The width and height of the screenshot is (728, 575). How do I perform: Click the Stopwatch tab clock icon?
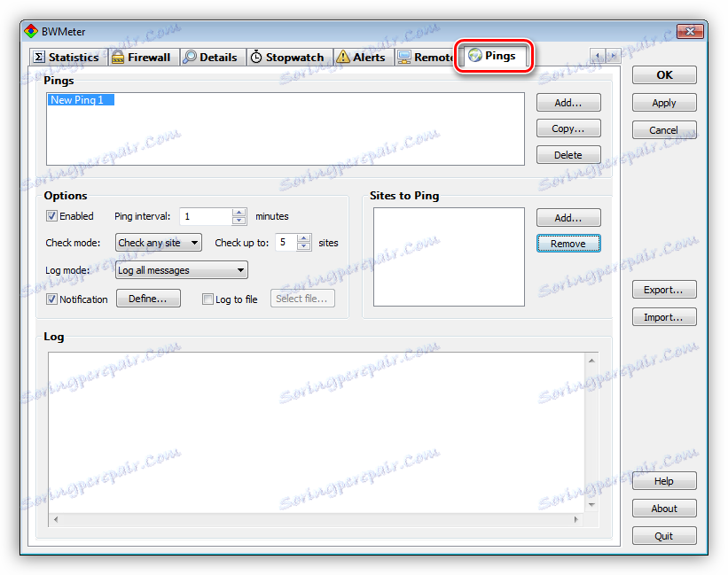click(x=256, y=57)
